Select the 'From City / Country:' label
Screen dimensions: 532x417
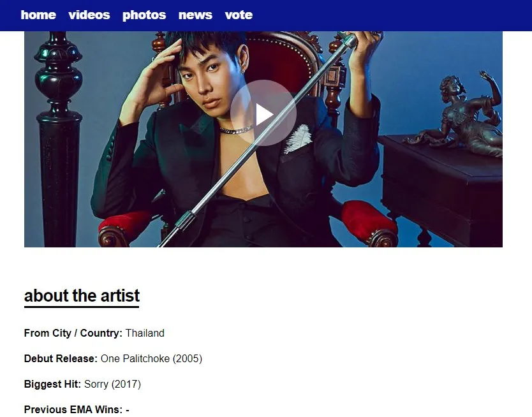point(73,333)
